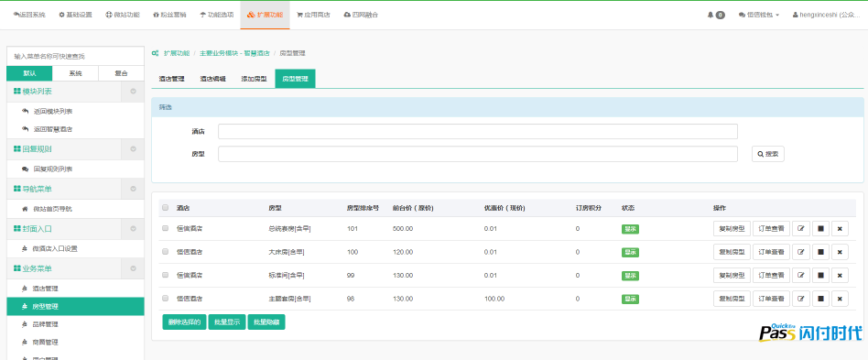Click the black square icon in 大床房 row
Screen dimensions: 868x360
(x=820, y=252)
